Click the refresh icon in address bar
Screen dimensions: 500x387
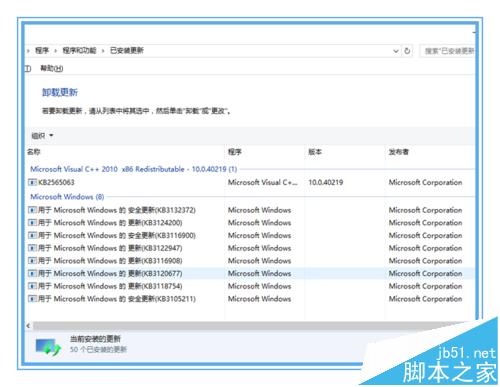click(x=407, y=51)
